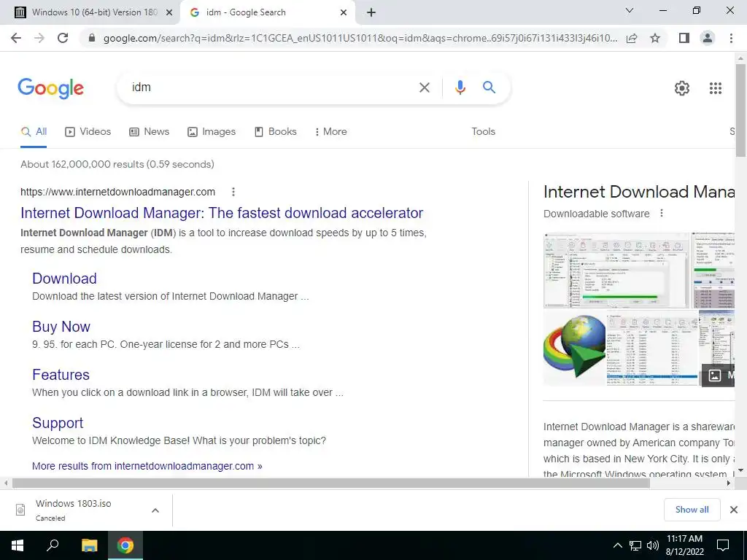The image size is (747, 560).
Task: Bookmark this page with the star icon
Action: (655, 38)
